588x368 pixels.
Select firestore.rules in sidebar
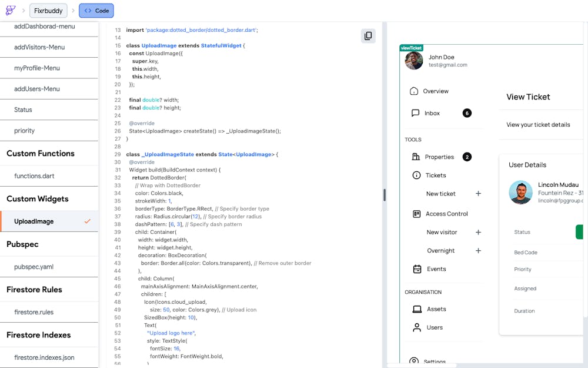coord(34,312)
